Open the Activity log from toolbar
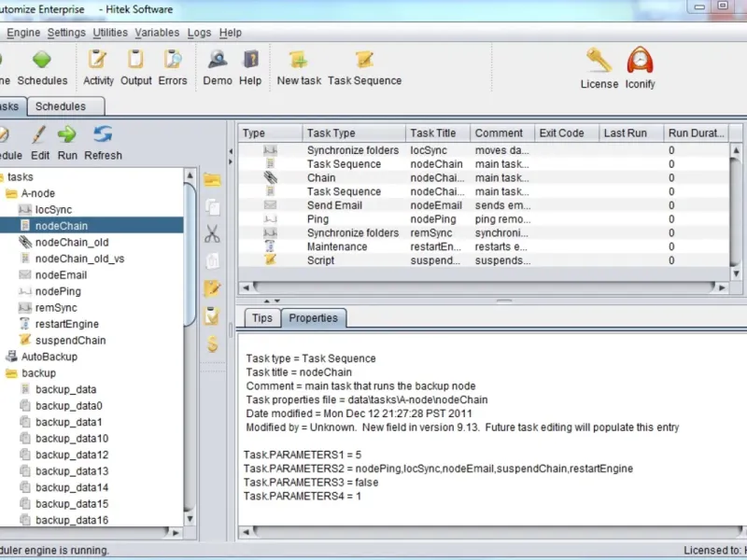This screenshot has width=747, height=560. 98,66
